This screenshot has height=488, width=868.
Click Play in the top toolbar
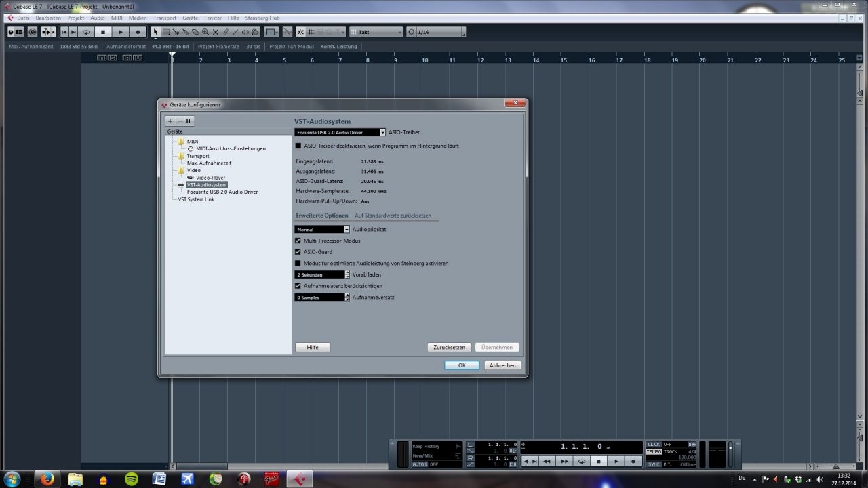pos(121,32)
